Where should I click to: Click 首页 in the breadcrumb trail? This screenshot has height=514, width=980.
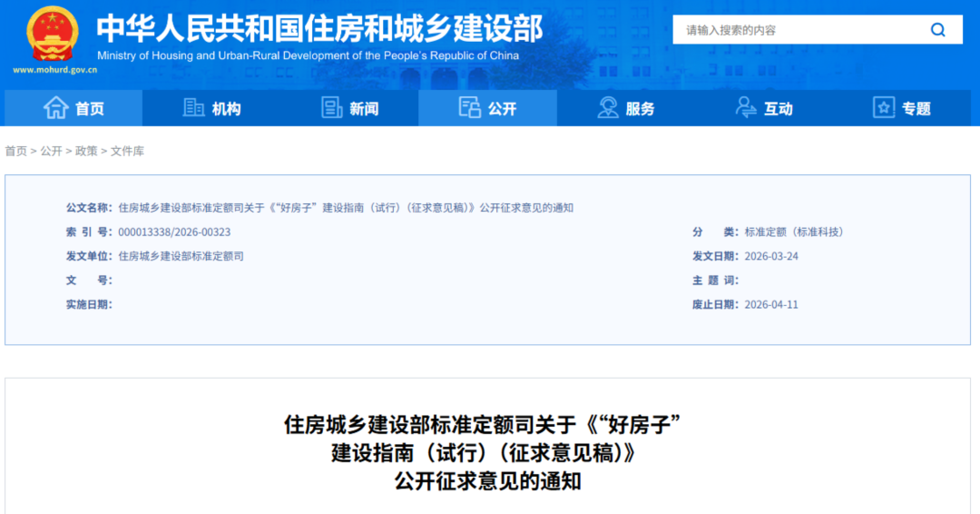[x=16, y=152]
